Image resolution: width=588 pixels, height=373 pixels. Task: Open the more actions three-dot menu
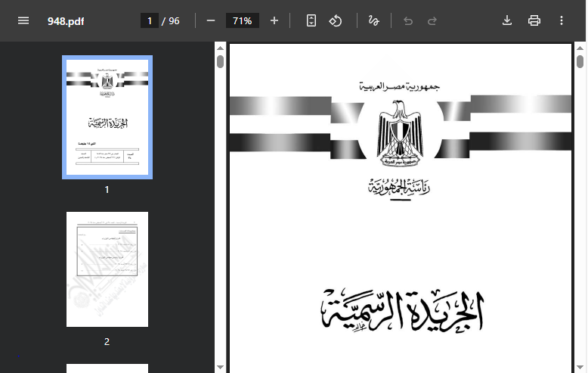click(562, 20)
